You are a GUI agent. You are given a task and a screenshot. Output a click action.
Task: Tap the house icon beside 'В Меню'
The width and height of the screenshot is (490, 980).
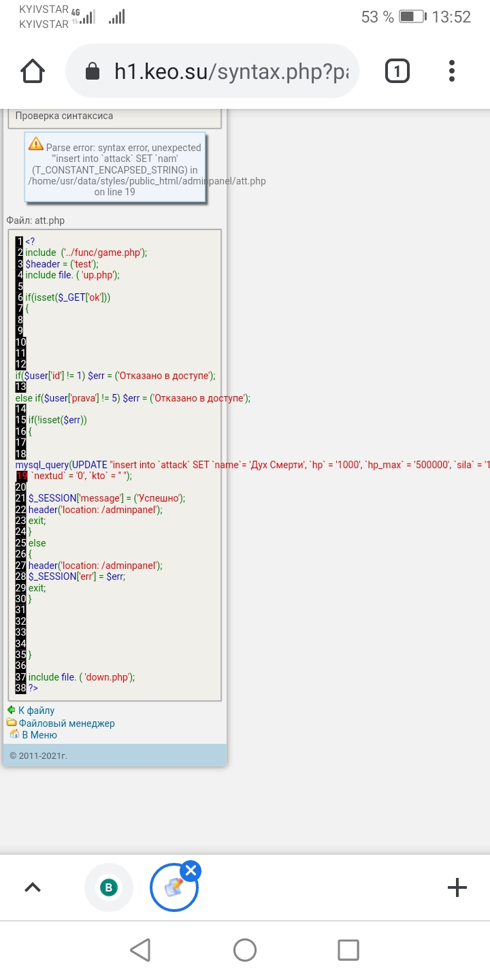pyautogui.click(x=14, y=734)
